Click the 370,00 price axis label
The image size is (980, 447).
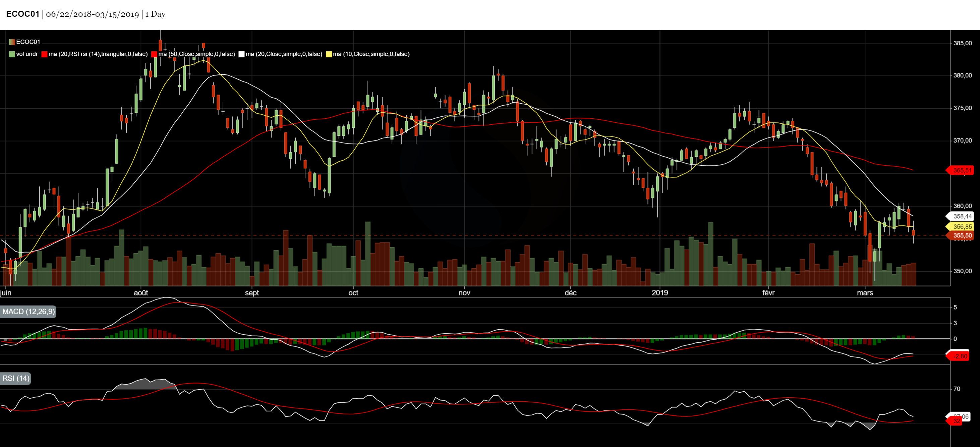[963, 141]
